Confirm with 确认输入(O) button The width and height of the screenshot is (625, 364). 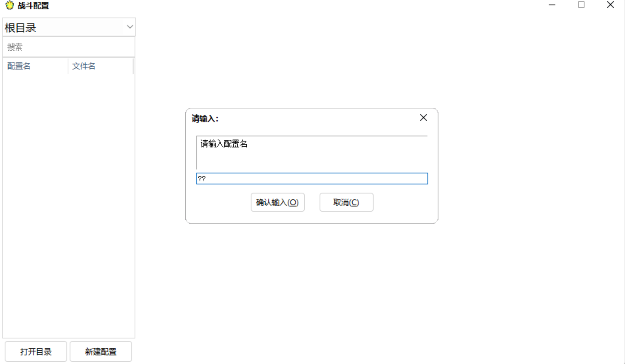pos(277,202)
